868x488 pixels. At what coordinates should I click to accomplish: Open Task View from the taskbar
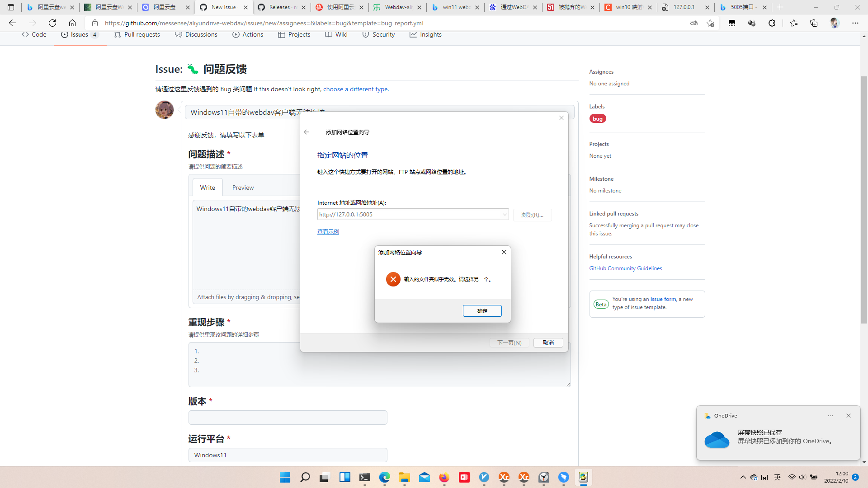tap(325, 477)
